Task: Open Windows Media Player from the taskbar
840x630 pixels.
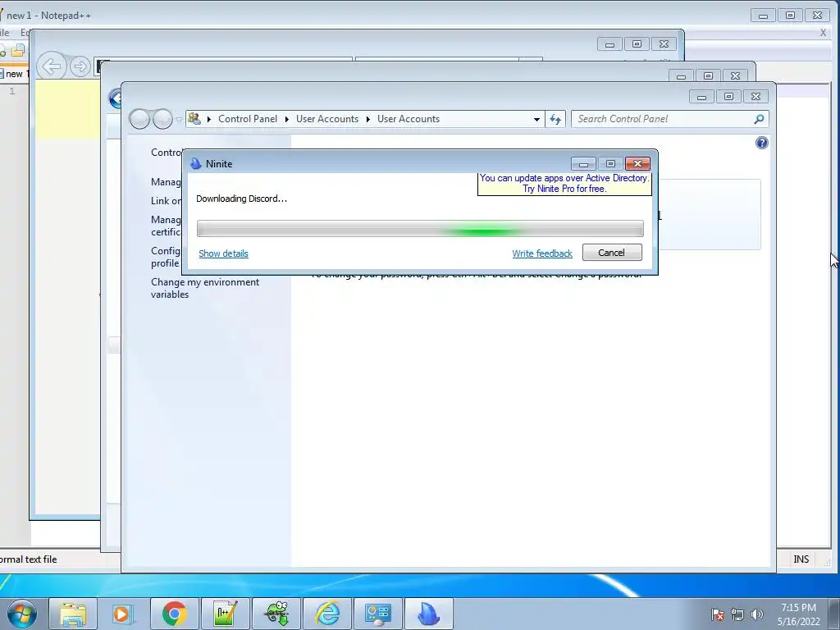Action: click(123, 614)
